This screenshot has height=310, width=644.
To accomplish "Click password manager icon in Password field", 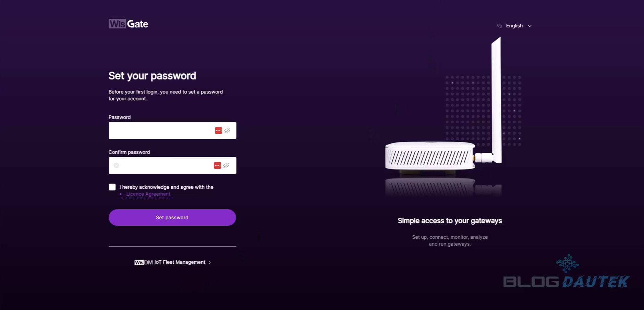I will (x=218, y=131).
